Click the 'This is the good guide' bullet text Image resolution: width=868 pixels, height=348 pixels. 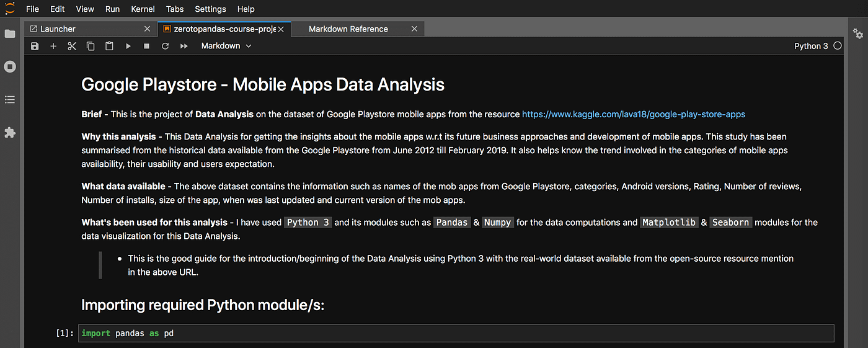(x=461, y=265)
